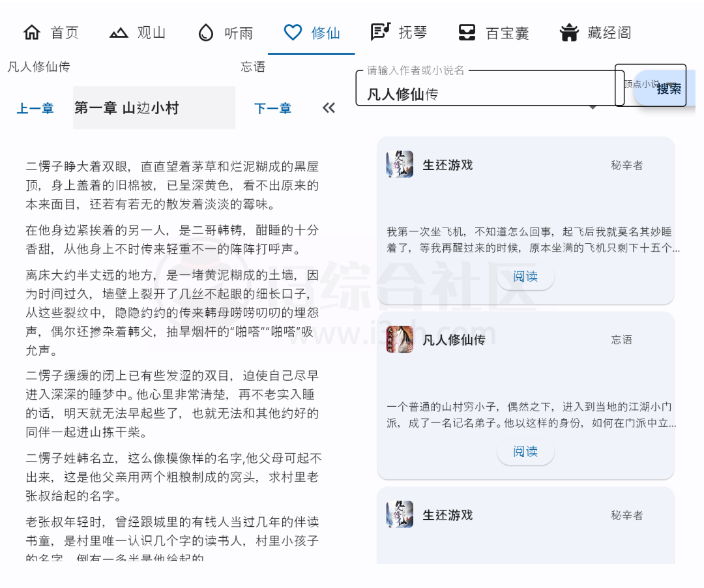Click author 忘语 in result card
The image size is (704, 588).
click(x=621, y=340)
